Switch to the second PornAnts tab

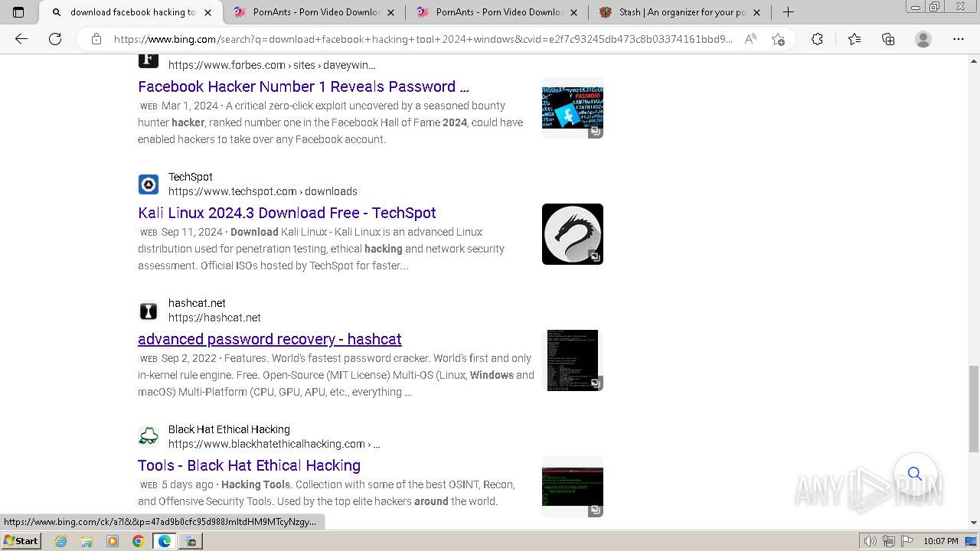tap(497, 12)
